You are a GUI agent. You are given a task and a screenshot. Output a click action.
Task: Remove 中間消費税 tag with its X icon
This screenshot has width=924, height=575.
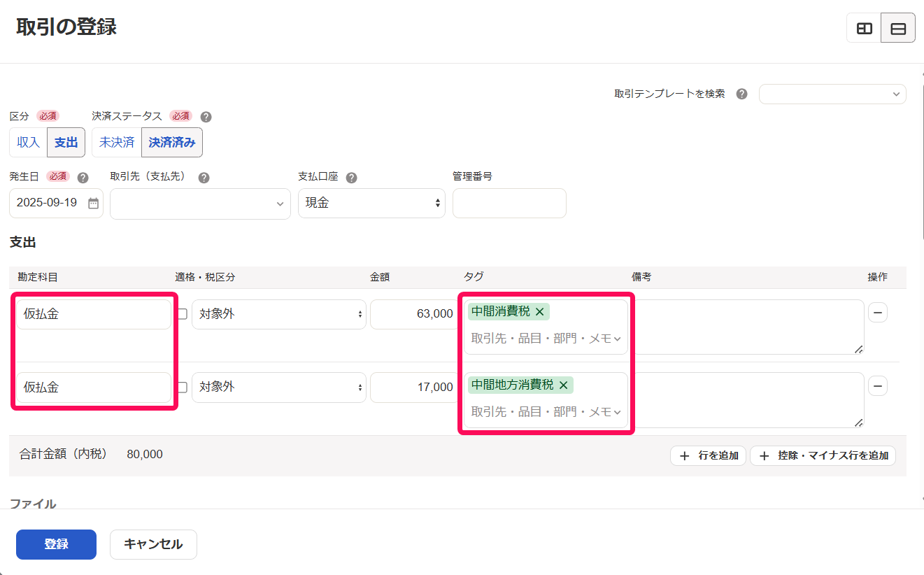click(x=539, y=312)
